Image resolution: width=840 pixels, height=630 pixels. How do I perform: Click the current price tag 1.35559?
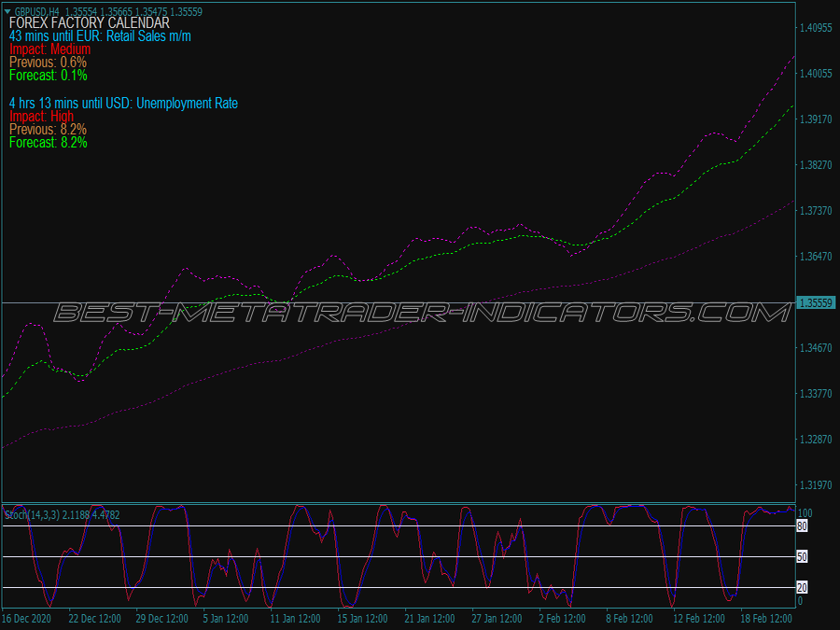click(x=816, y=303)
